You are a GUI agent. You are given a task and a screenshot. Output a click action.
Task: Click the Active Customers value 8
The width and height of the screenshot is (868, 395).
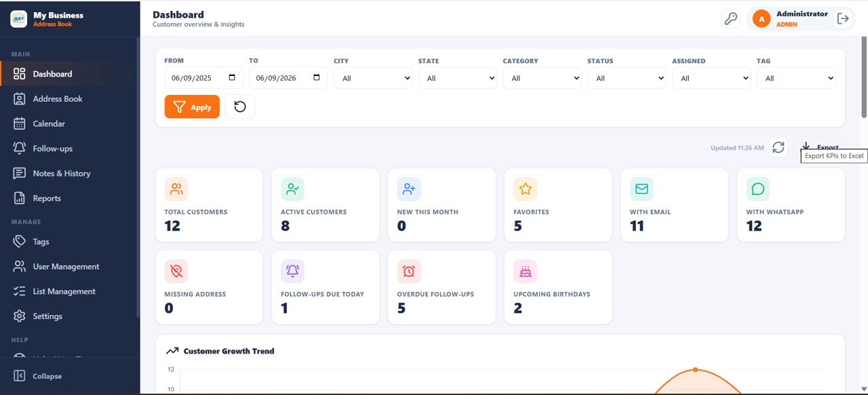[x=285, y=226]
